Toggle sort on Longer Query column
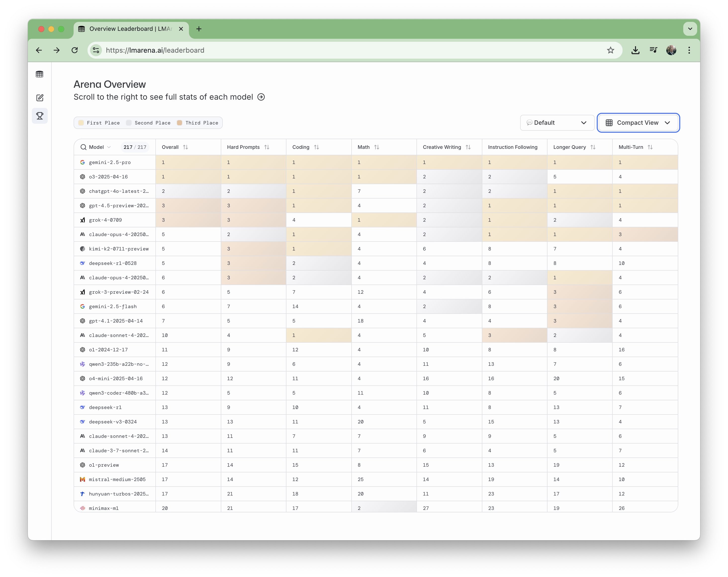 (x=593, y=147)
